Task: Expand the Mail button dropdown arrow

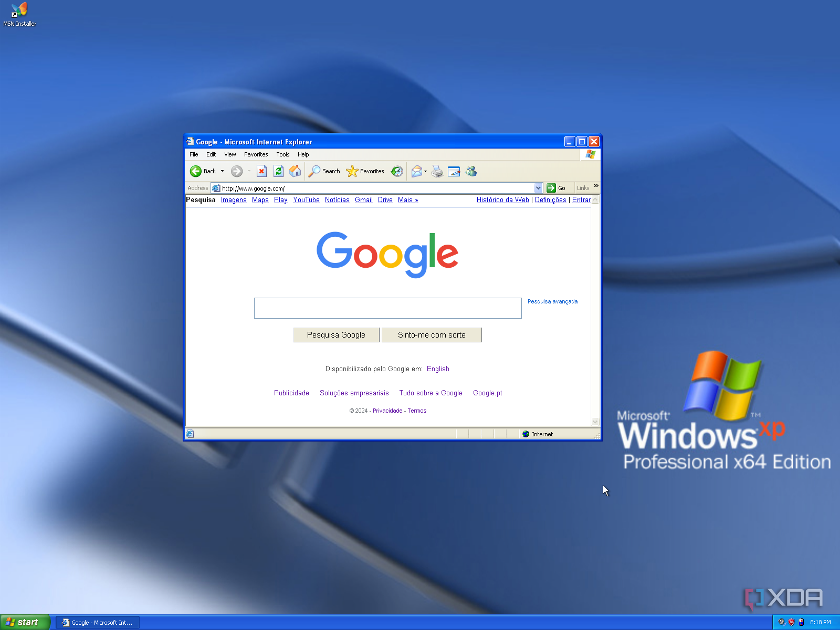Action: pos(425,171)
